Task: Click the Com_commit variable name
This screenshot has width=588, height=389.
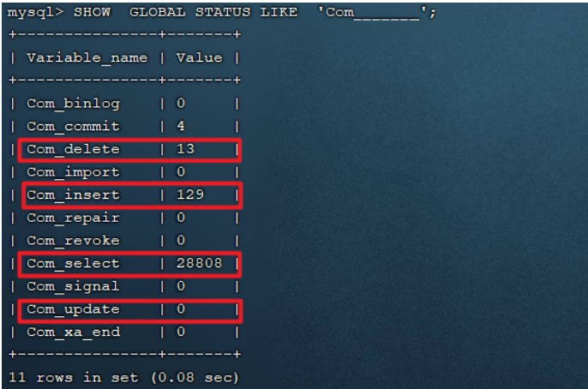Action: tap(73, 127)
